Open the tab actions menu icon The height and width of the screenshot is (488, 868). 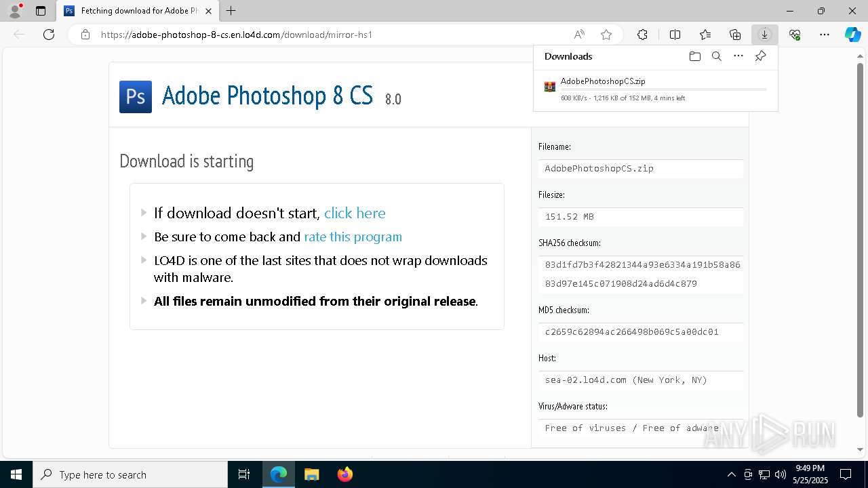click(x=41, y=11)
